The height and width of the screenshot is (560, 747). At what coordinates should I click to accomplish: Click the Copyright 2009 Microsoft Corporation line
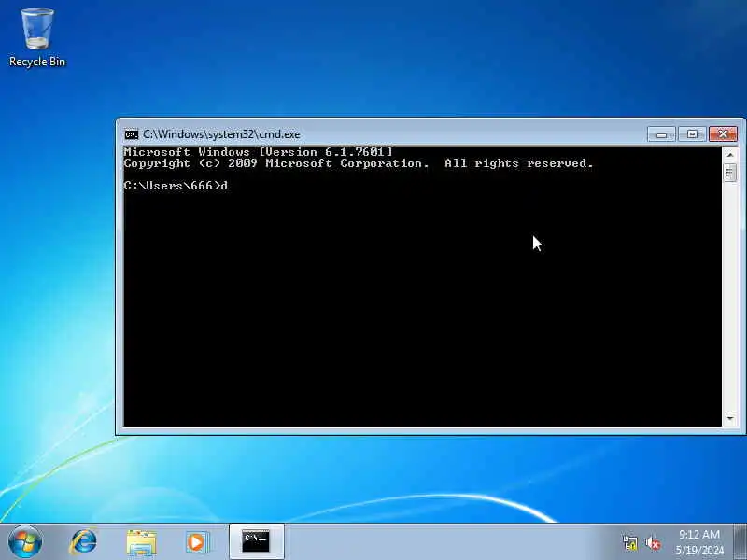(359, 163)
